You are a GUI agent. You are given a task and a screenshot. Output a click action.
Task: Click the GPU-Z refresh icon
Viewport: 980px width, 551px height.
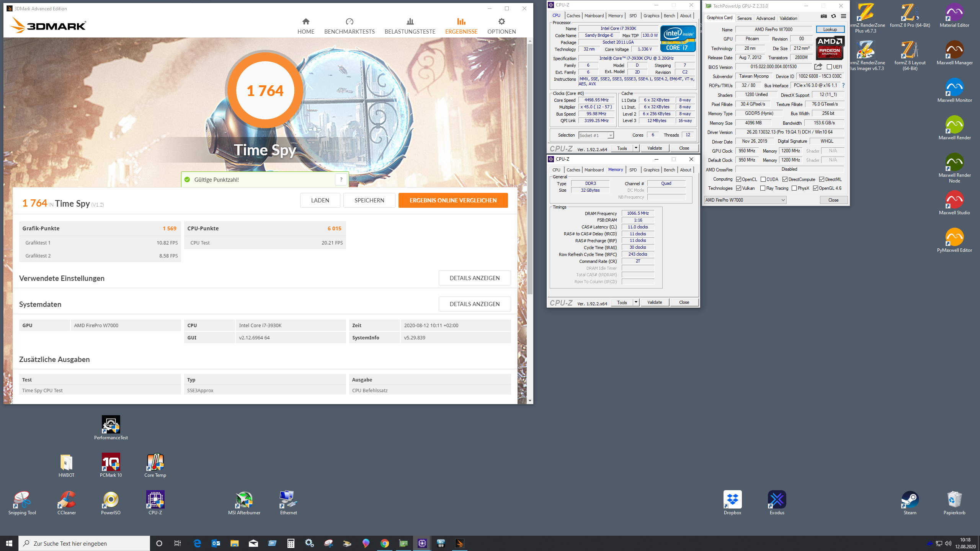click(833, 16)
